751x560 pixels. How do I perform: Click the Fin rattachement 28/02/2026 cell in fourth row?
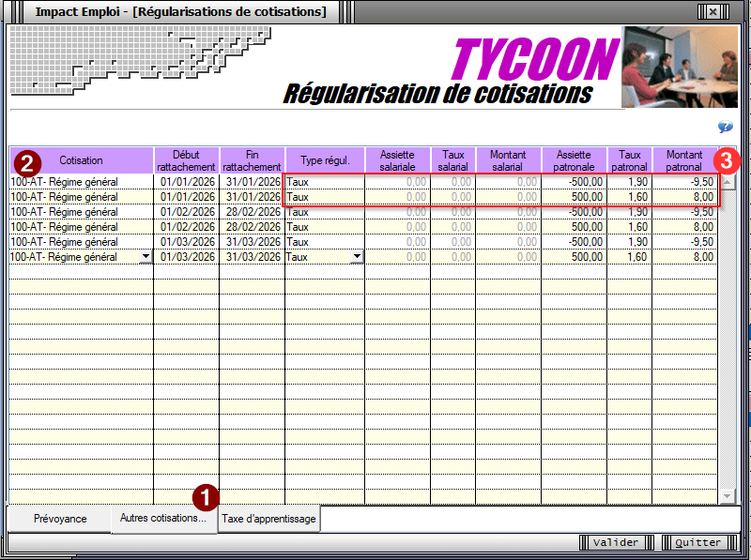253,227
